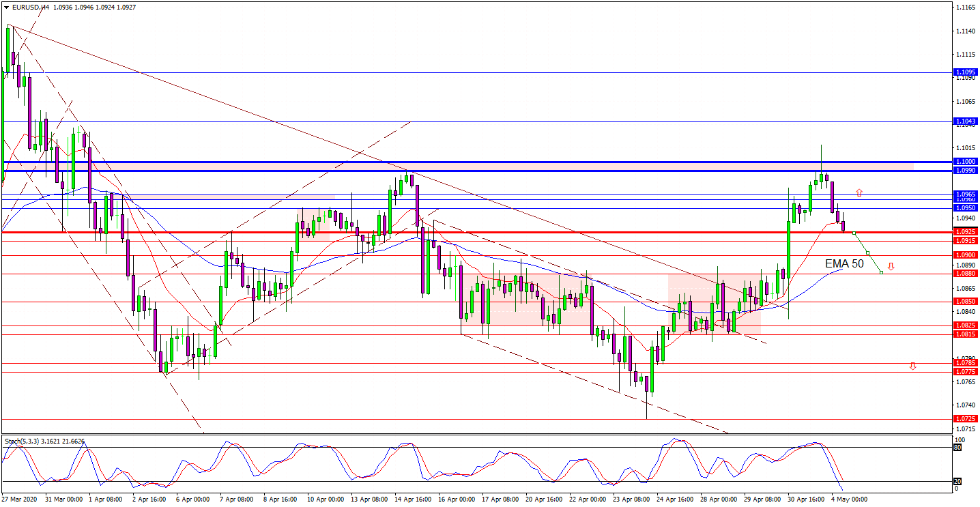Select the red down arrow near the 1.0785 level
The width and height of the screenshot is (980, 507).
click(x=912, y=366)
